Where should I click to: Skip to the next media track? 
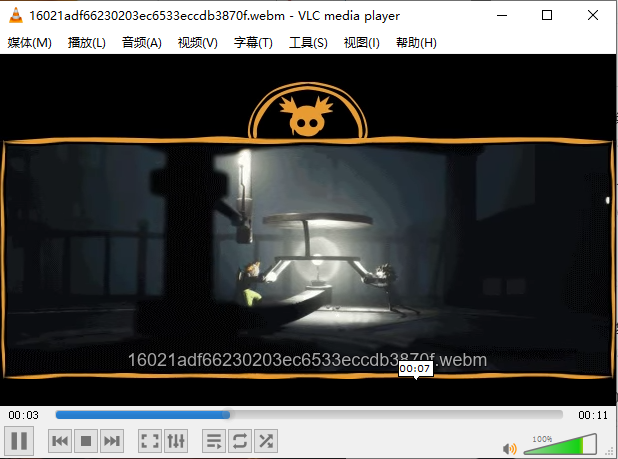(x=112, y=441)
